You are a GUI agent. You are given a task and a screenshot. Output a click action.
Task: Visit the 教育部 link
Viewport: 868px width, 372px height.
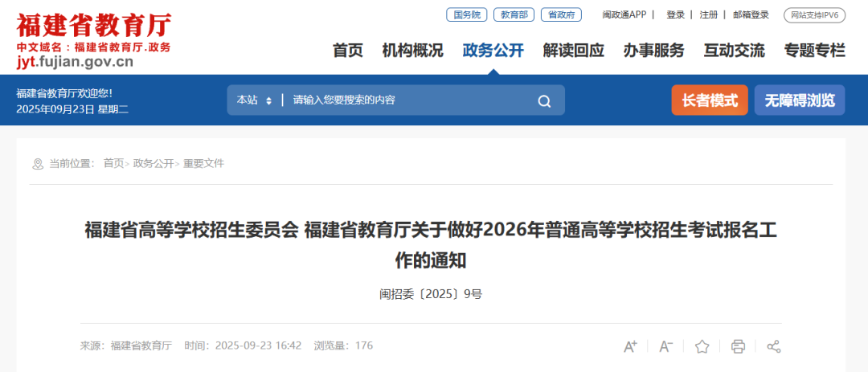[x=514, y=15]
